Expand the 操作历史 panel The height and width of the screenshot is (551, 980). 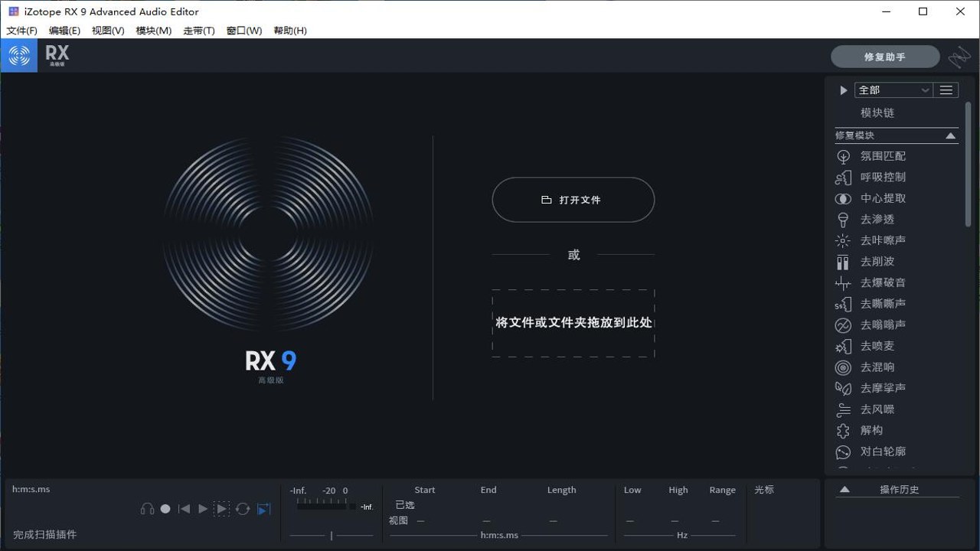click(x=845, y=490)
